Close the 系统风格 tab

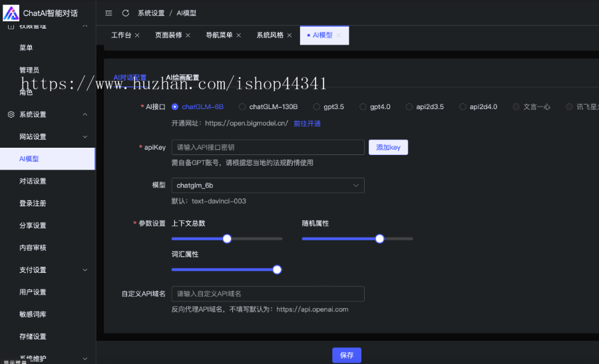(290, 35)
